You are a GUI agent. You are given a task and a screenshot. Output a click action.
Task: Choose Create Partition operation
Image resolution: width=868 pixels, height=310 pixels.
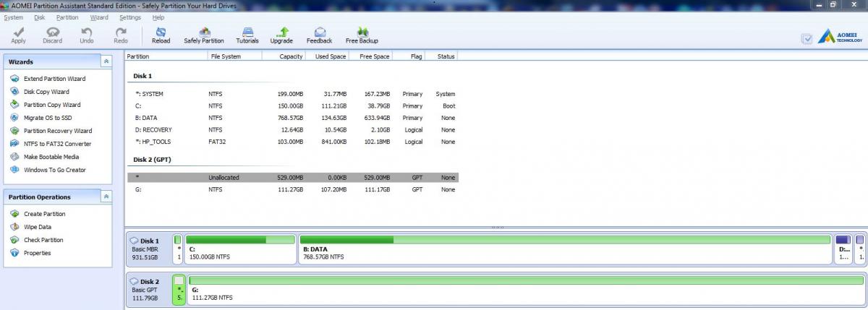click(44, 214)
